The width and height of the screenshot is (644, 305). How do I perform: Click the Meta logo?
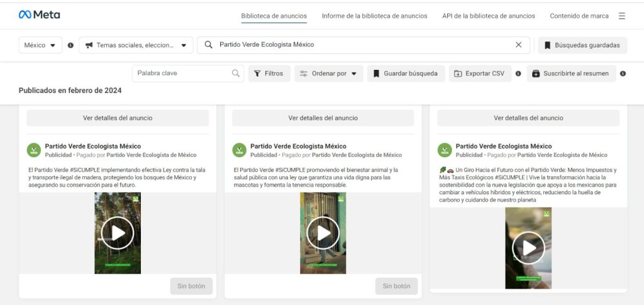pyautogui.click(x=39, y=14)
